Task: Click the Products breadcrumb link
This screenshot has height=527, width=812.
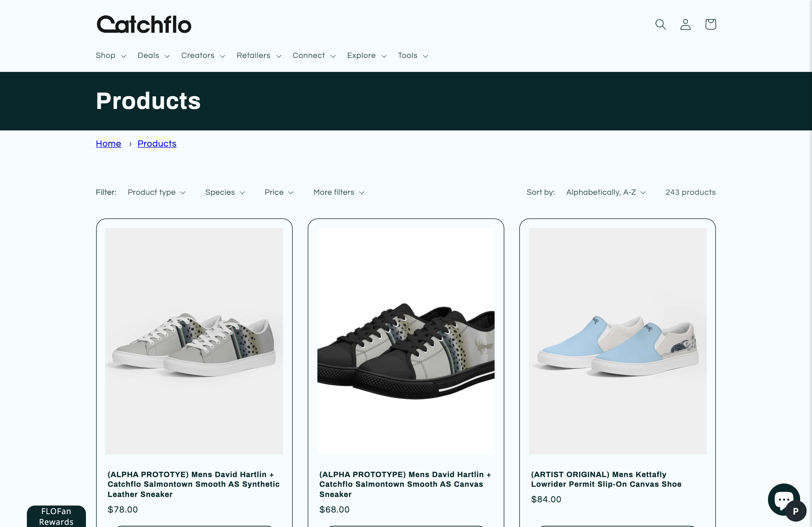Action: (157, 144)
